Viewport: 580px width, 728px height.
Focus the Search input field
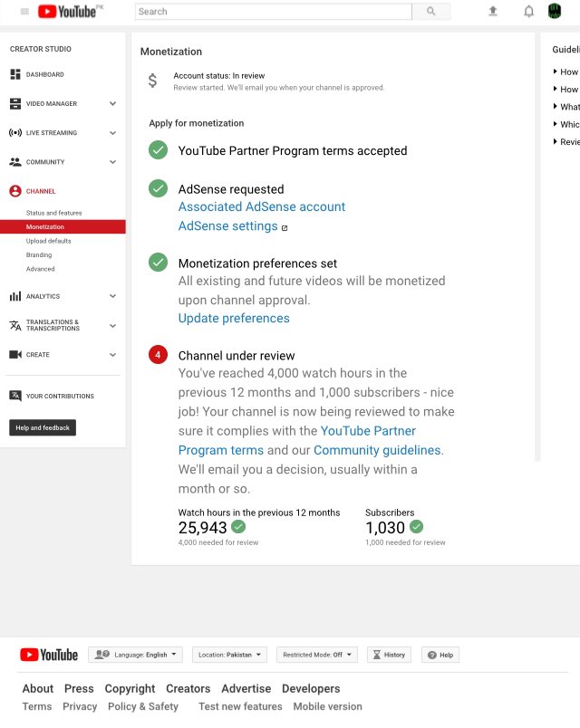pyautogui.click(x=274, y=11)
